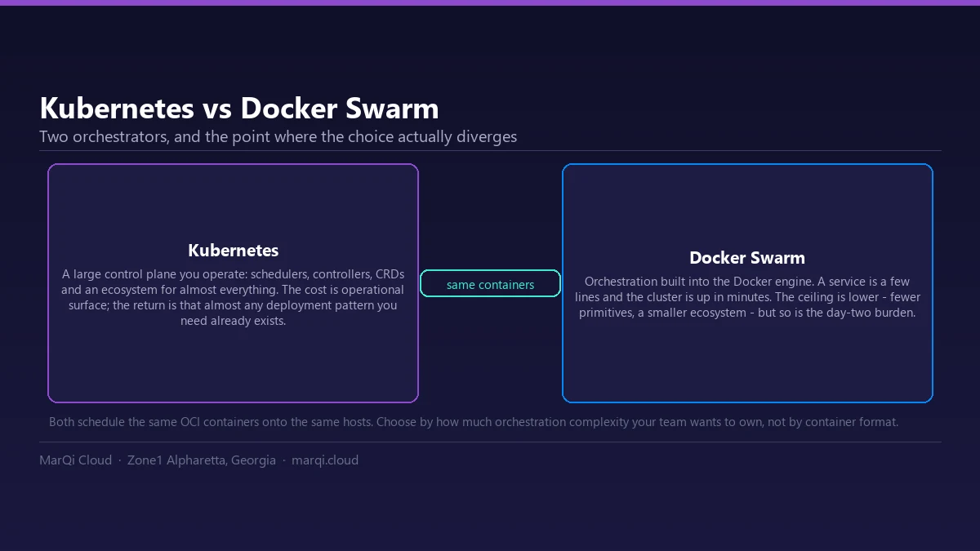Select the paragraph starting 'A large control plane'
Screen dimensions: 980x551
tap(233, 297)
